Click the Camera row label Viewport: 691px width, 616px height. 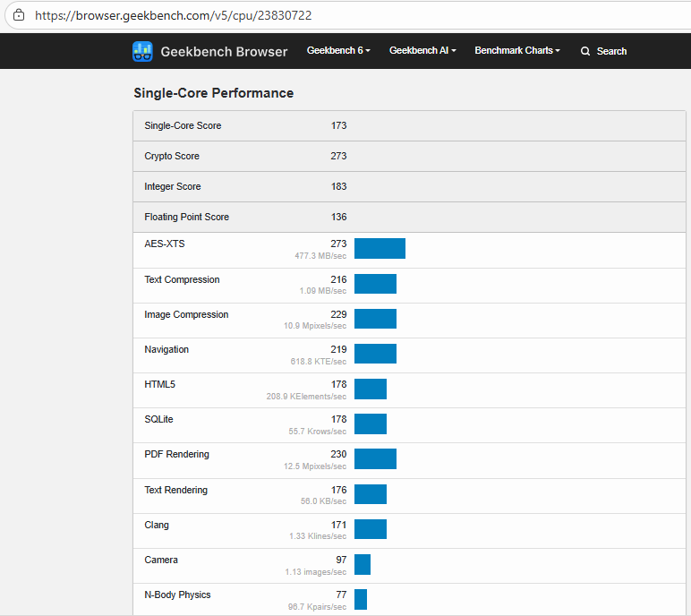161,560
